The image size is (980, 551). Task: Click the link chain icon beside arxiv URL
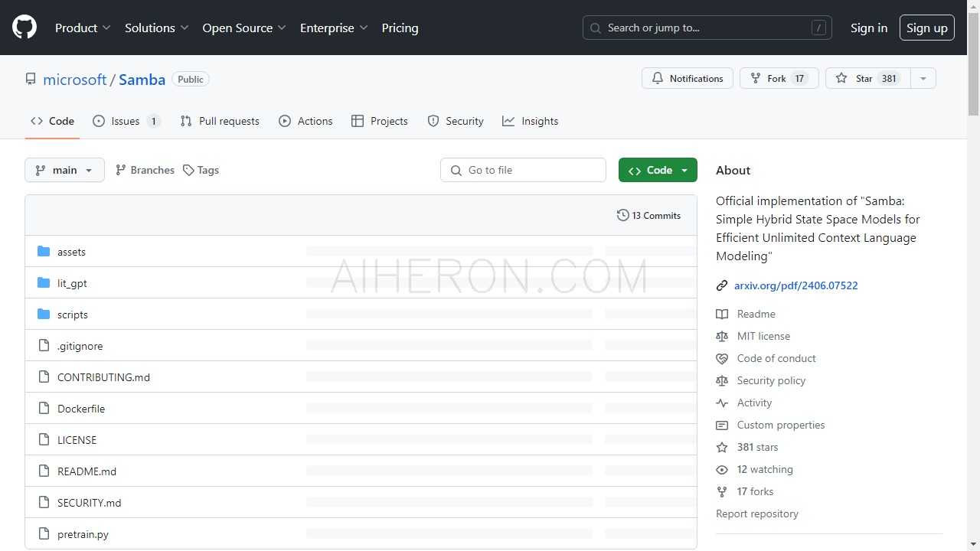coord(722,285)
